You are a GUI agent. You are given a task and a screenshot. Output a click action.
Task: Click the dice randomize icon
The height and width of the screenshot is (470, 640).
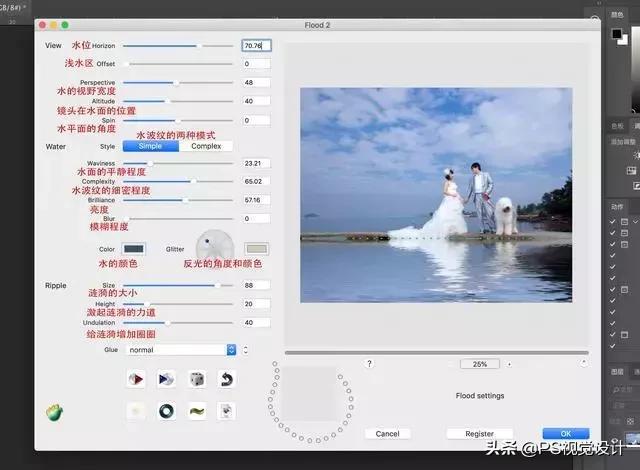(197, 379)
